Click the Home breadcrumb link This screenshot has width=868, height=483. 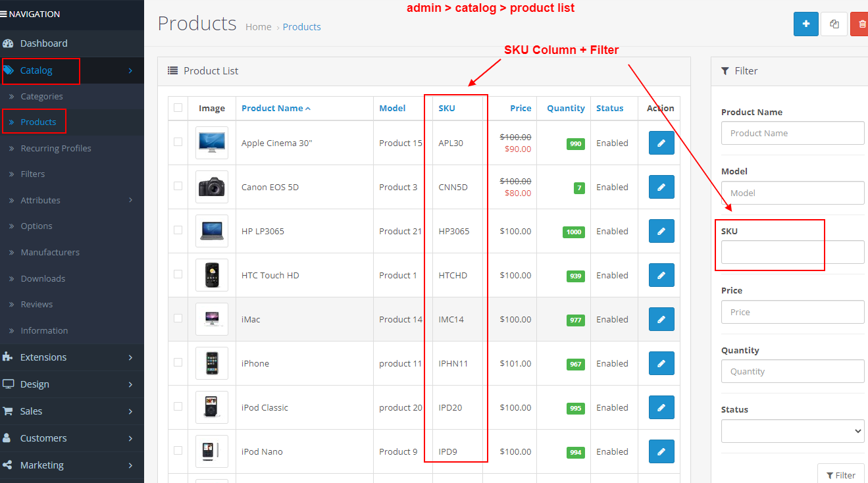tap(258, 26)
